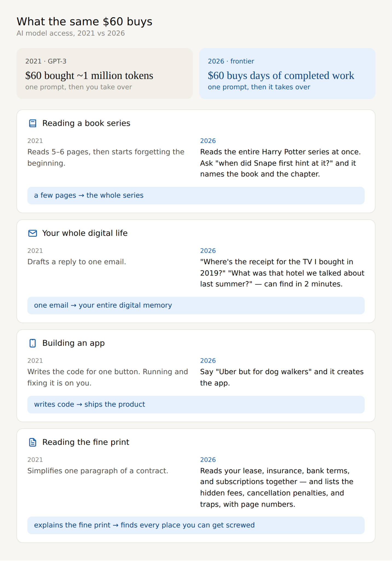This screenshot has width=392, height=561.
Task: Click the 'What the same $60 buys' title
Action: tap(84, 22)
